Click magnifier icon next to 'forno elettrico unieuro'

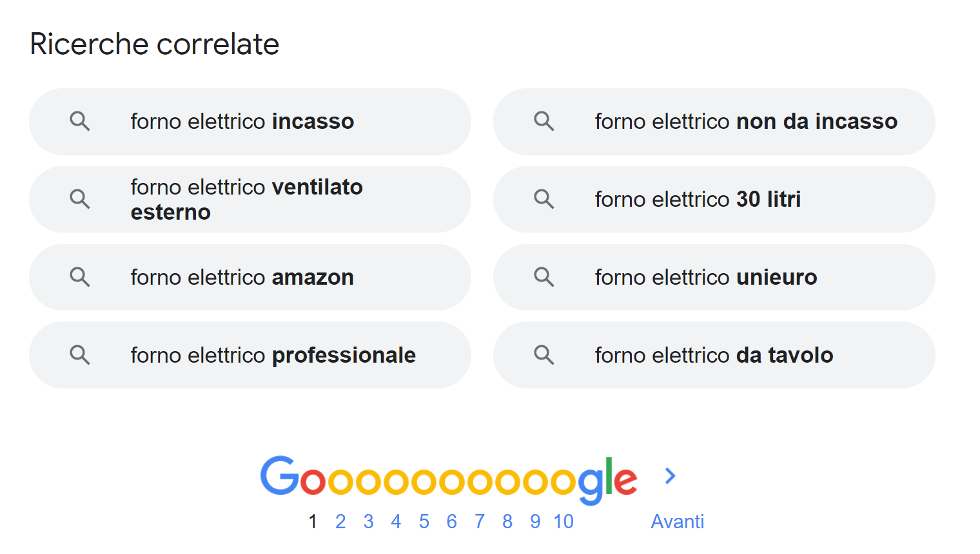point(544,277)
